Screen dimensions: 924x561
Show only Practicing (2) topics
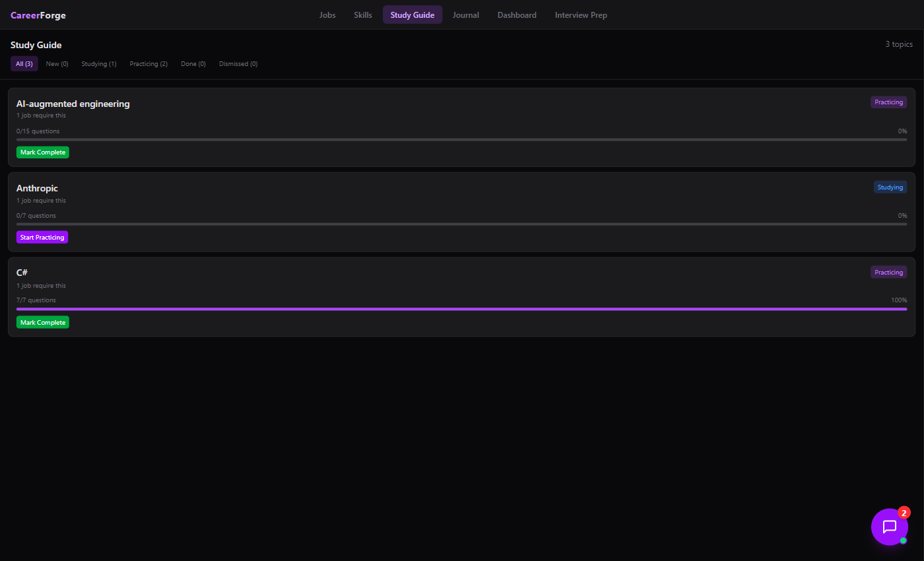pos(148,64)
